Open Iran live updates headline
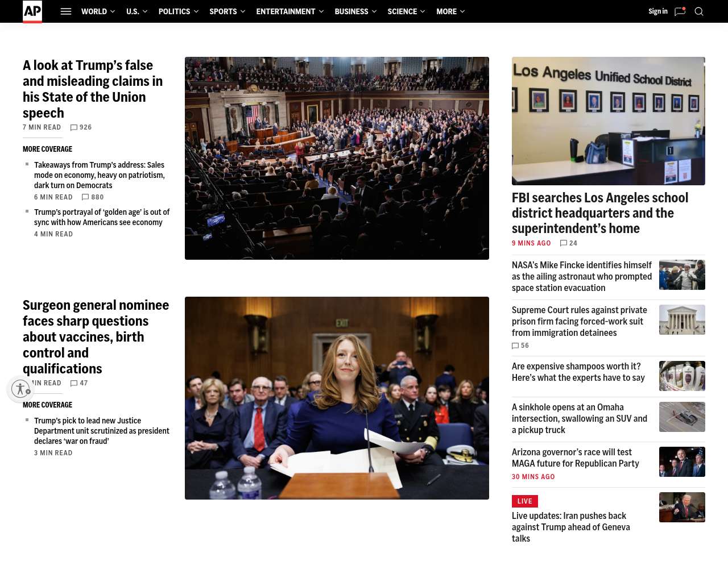This screenshot has width=728, height=582. (x=571, y=527)
